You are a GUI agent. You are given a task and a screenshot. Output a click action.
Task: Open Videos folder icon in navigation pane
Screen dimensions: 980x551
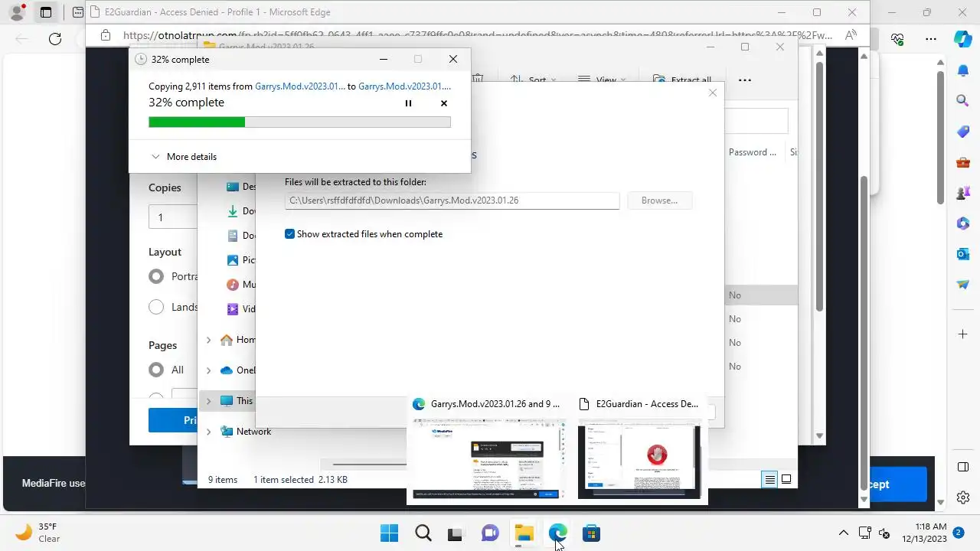(x=233, y=309)
